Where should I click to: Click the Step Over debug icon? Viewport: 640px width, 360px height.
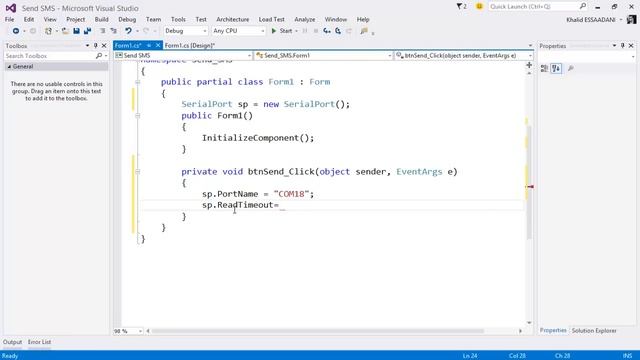pos(338,31)
